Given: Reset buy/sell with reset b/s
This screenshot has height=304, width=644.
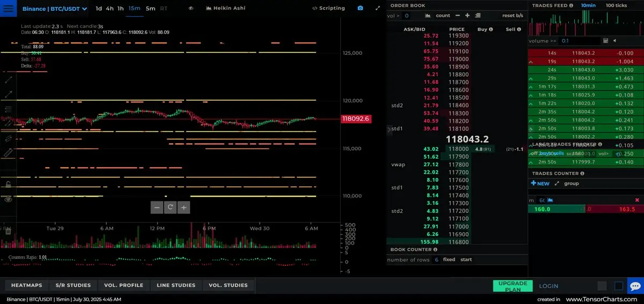Looking at the screenshot, I should pyautogui.click(x=513, y=16).
